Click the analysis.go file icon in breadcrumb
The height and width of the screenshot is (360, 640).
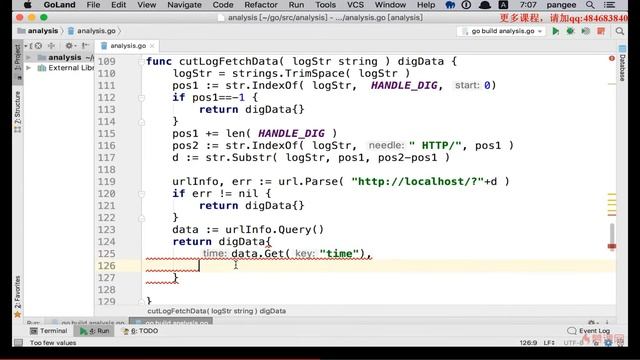(x=71, y=31)
